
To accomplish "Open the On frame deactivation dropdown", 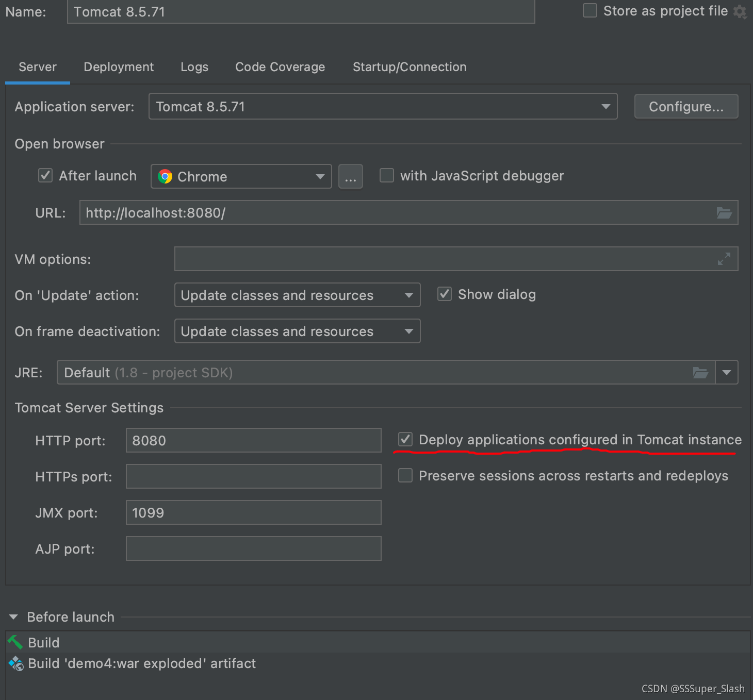I will pos(298,331).
